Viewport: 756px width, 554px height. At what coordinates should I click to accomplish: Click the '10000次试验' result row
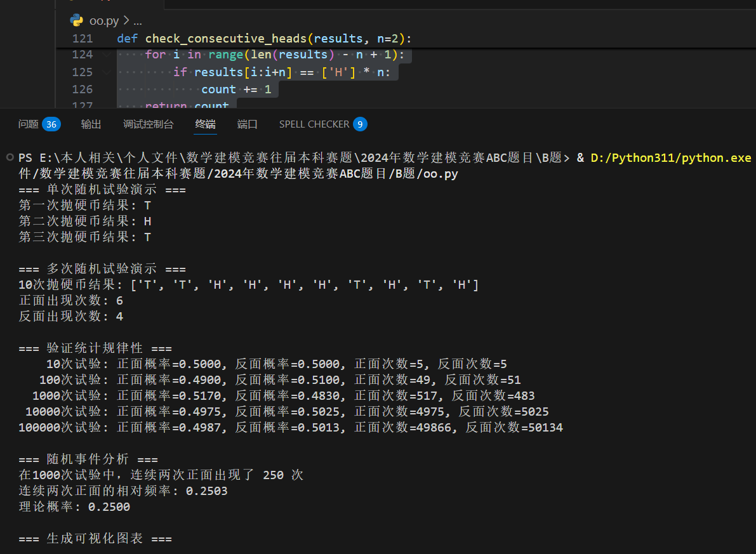tap(287, 412)
